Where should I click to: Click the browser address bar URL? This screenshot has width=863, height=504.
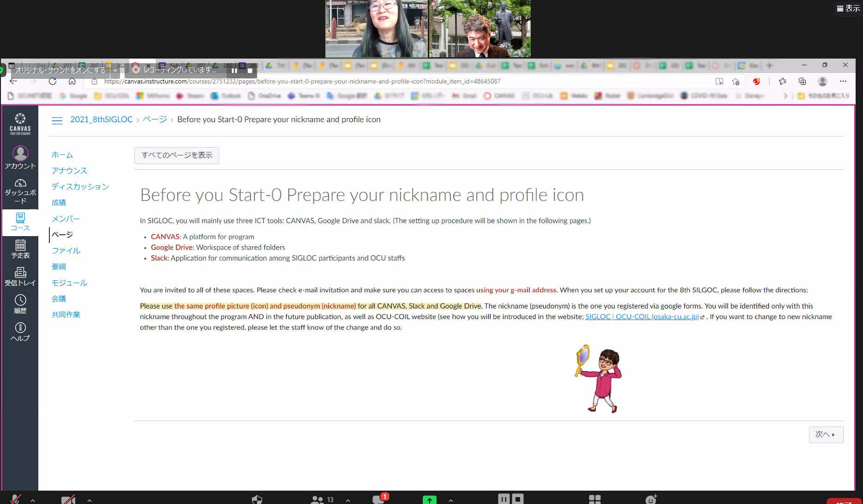click(302, 81)
